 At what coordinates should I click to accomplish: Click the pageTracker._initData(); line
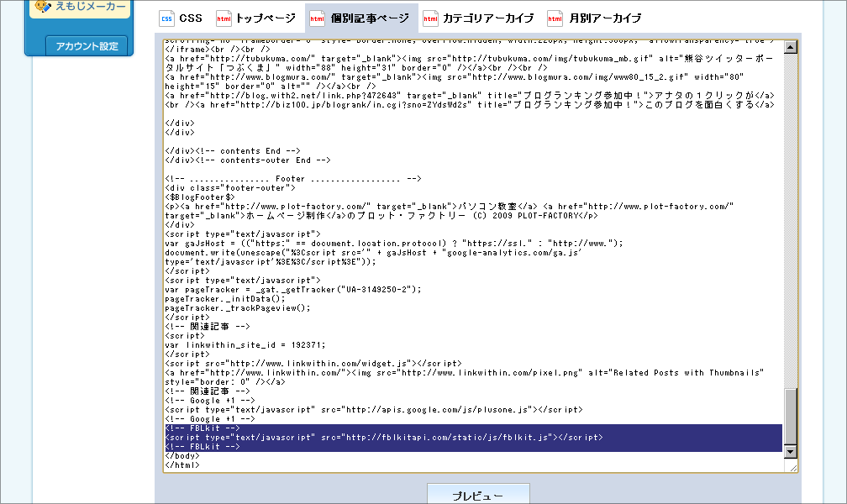click(x=224, y=299)
